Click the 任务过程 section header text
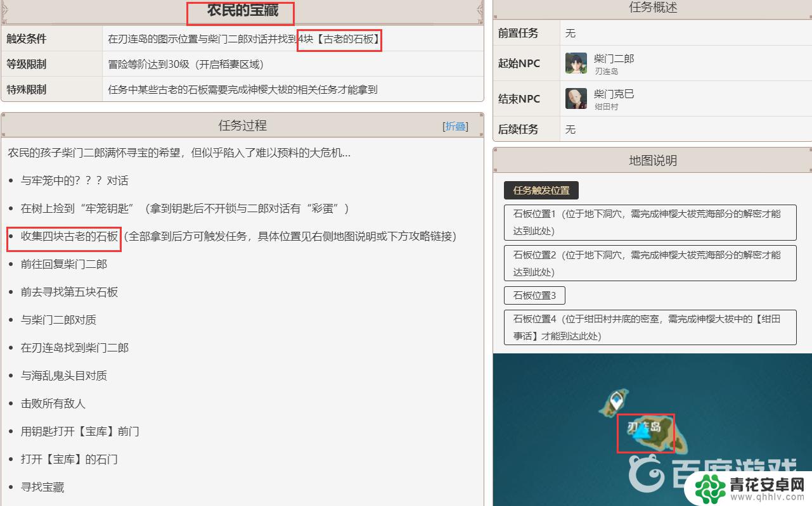Viewport: 812px width, 506px height. pyautogui.click(x=242, y=125)
